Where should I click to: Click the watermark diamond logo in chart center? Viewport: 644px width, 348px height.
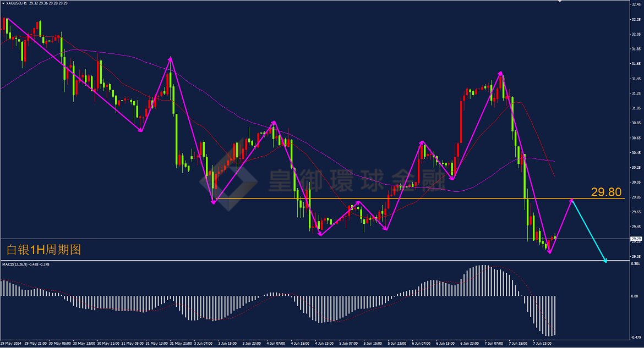pos(228,180)
